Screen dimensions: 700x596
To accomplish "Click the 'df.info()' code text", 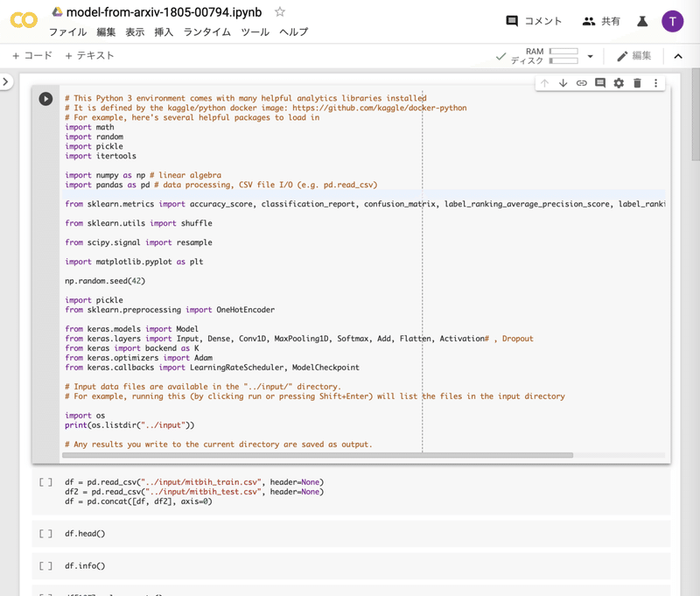I will point(85,565).
